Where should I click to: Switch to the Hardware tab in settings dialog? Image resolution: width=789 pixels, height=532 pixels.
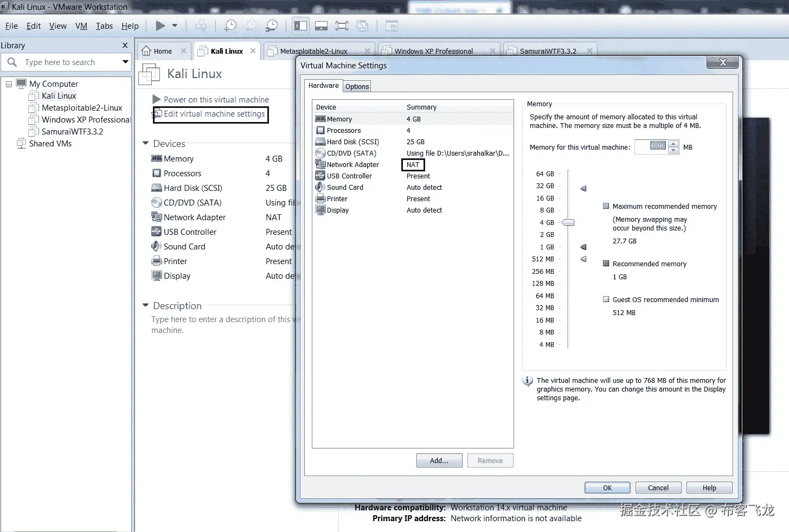coord(323,86)
